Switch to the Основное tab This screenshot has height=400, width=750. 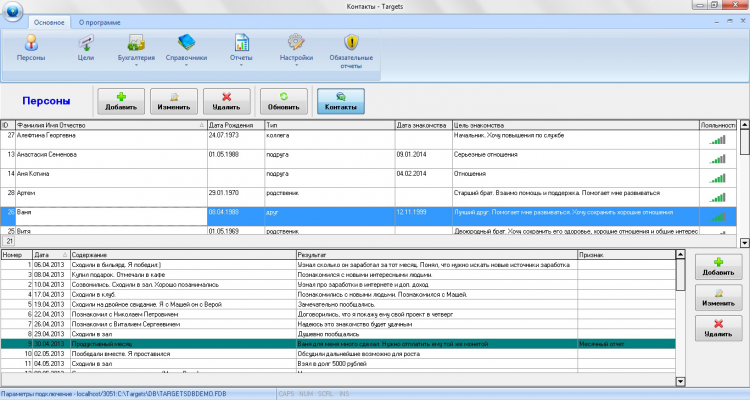(49, 22)
